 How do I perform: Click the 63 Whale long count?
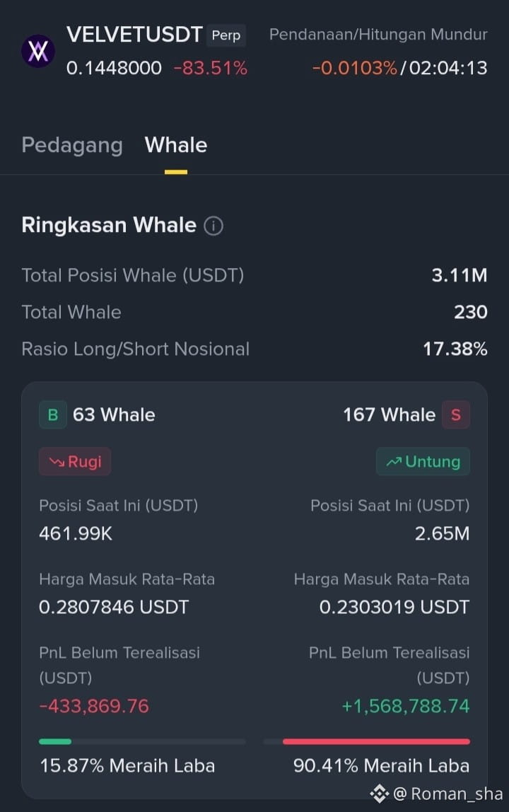coord(114,414)
